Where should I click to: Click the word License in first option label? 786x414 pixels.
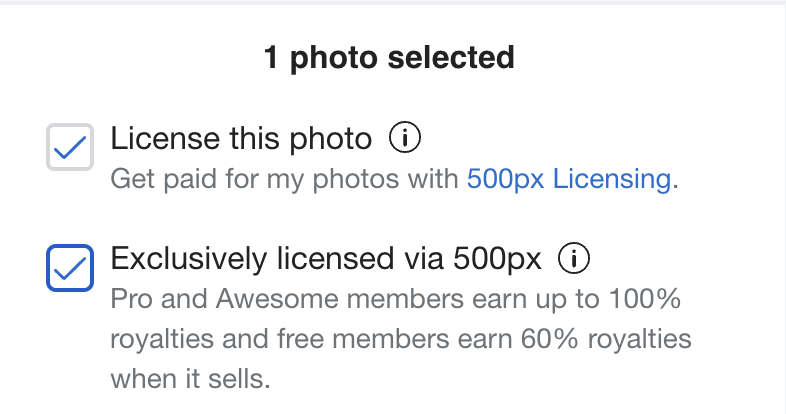tap(165, 138)
